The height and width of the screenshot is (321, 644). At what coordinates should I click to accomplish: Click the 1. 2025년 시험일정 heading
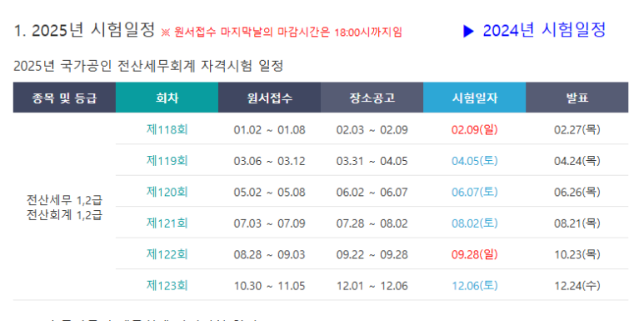coord(84,30)
